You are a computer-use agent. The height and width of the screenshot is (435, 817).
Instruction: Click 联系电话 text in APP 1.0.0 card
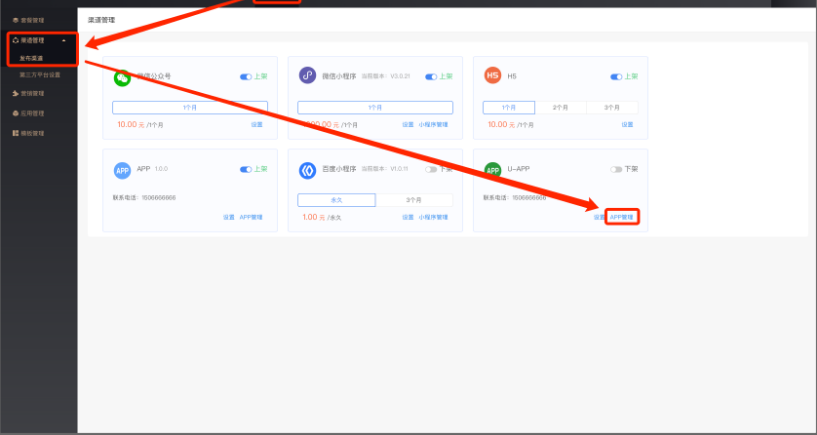pos(144,198)
